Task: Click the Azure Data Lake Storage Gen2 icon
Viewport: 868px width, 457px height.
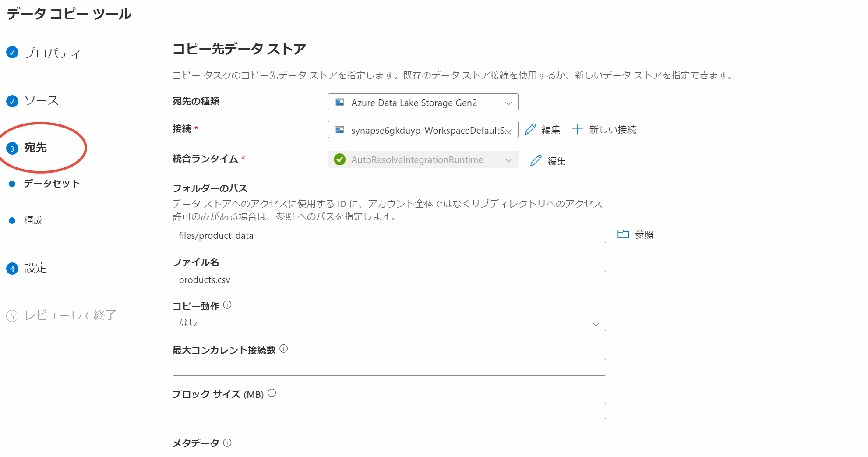Action: [339, 103]
